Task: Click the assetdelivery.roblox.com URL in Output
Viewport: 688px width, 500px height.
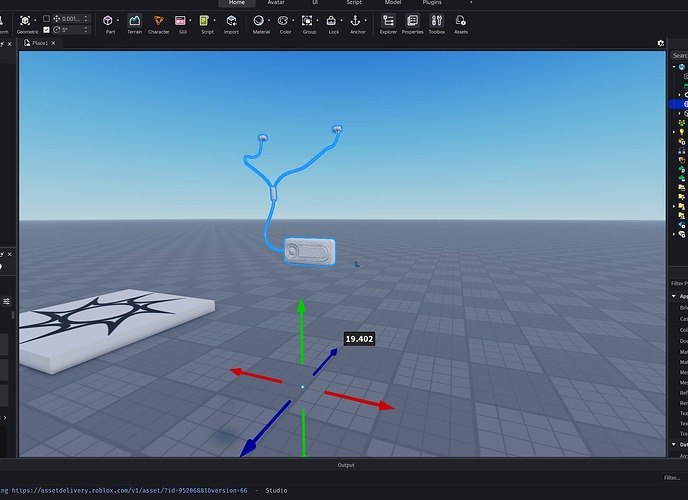Action: [129, 490]
